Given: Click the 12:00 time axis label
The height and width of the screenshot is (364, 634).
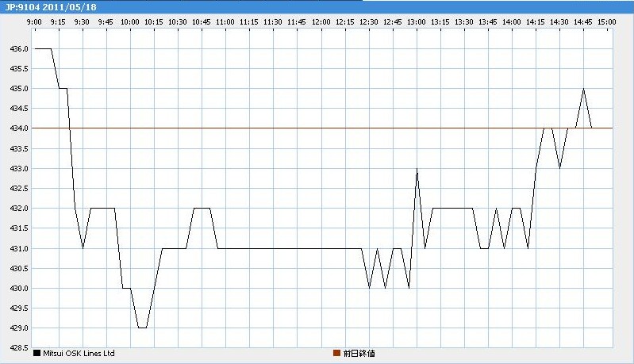Looking at the screenshot, I should (321, 22).
